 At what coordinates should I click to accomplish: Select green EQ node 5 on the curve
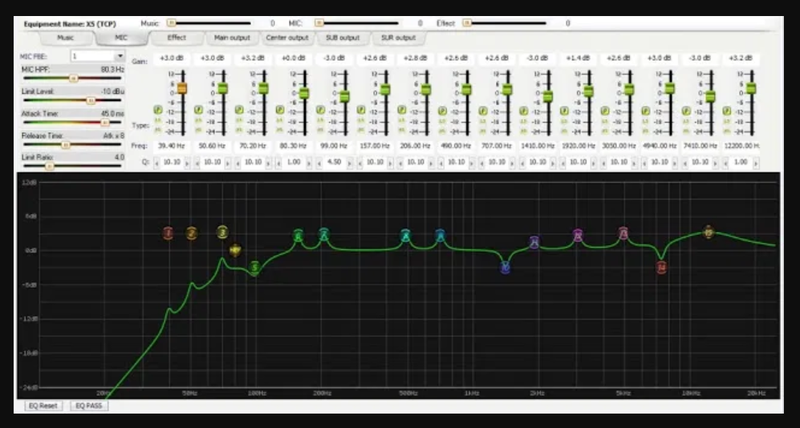pos(255,267)
